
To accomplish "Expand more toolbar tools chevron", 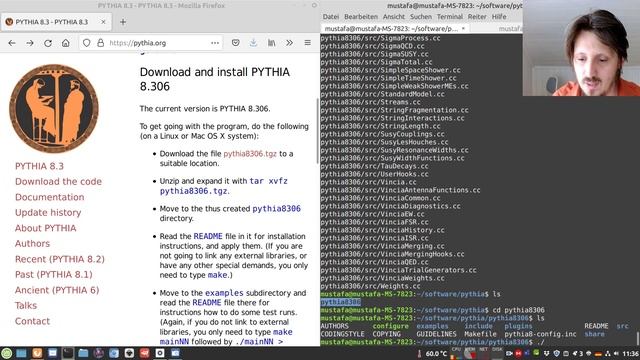I will (289, 43).
